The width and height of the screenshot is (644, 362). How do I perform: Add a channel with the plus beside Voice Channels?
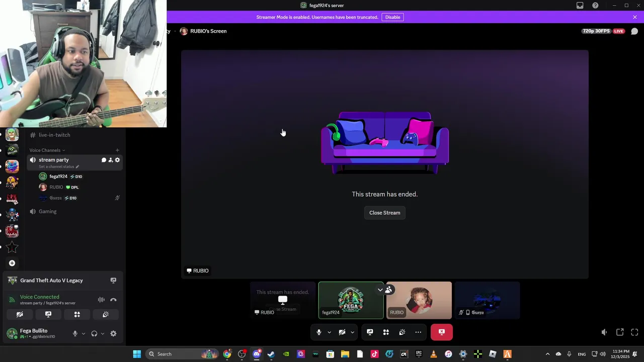pyautogui.click(x=117, y=150)
